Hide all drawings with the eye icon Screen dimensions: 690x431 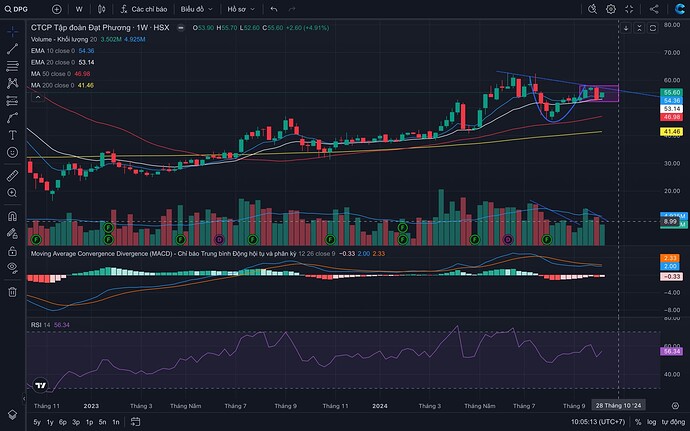12,268
